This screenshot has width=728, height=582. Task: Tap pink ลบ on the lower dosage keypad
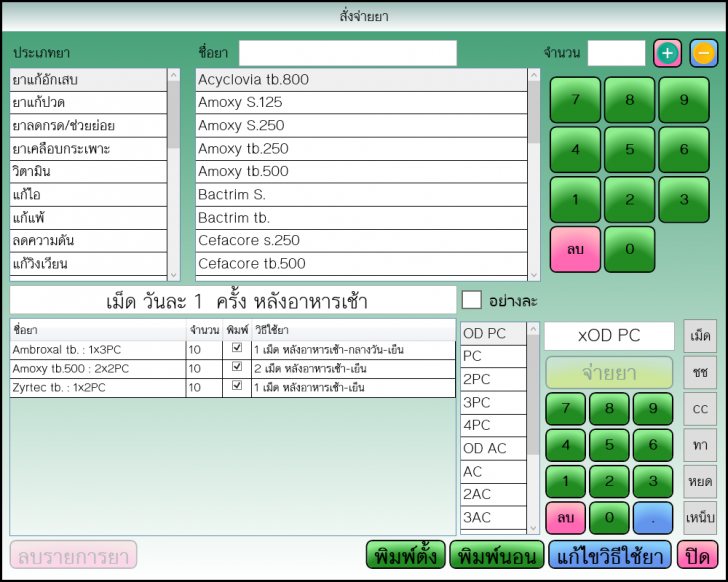(565, 518)
